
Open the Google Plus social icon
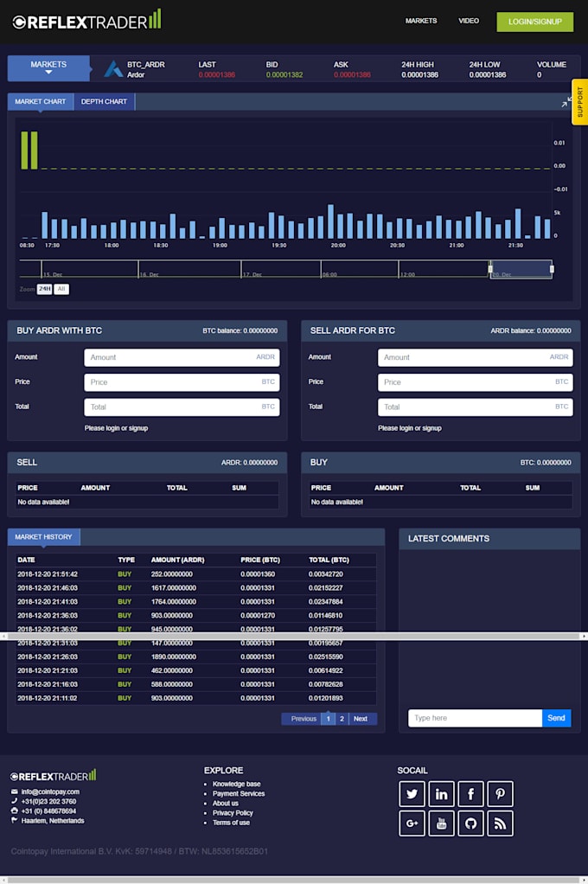tap(412, 823)
